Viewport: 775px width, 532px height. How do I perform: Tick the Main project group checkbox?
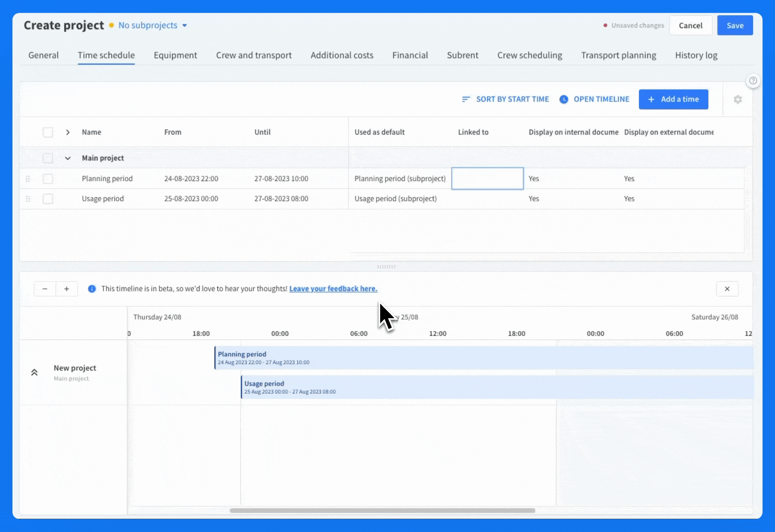click(x=48, y=158)
